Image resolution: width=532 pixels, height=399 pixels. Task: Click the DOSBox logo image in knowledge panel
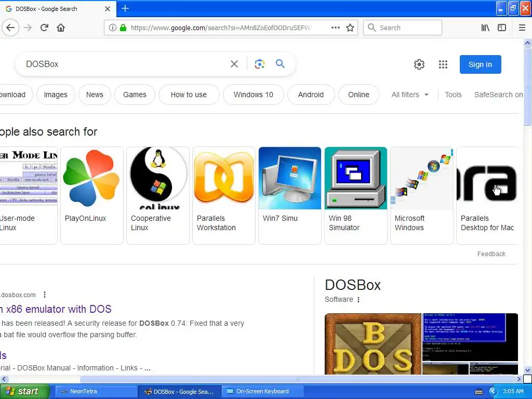point(373,344)
